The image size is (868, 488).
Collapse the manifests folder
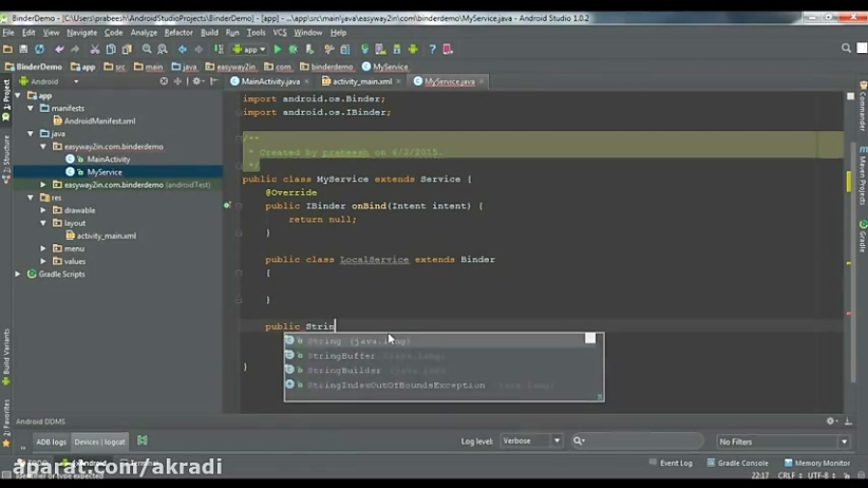pyautogui.click(x=31, y=108)
